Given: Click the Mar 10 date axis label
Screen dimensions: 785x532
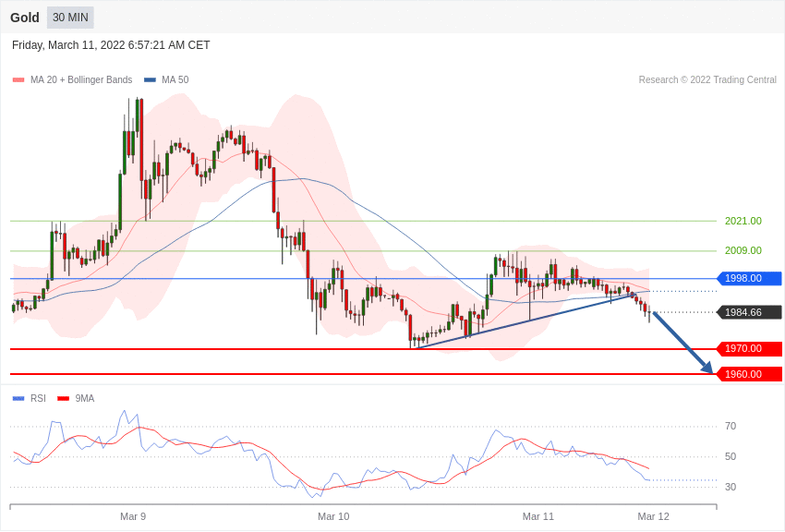Looking at the screenshot, I should [333, 516].
